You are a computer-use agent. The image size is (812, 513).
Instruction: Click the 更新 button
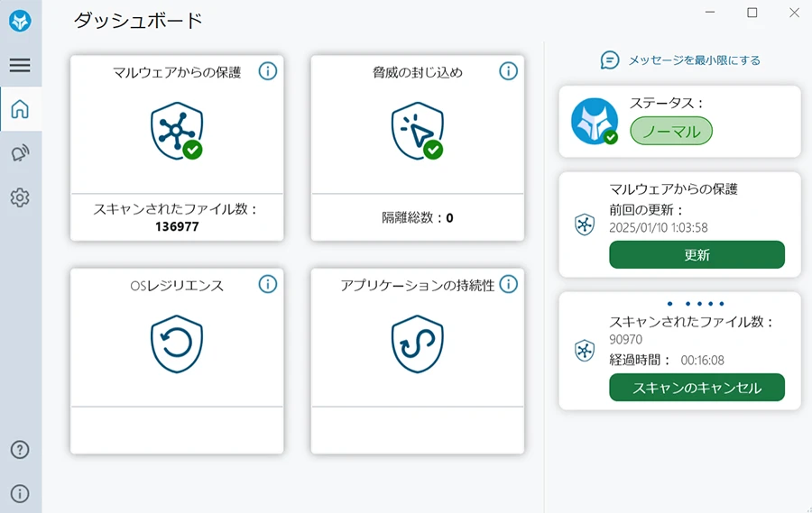coord(697,254)
